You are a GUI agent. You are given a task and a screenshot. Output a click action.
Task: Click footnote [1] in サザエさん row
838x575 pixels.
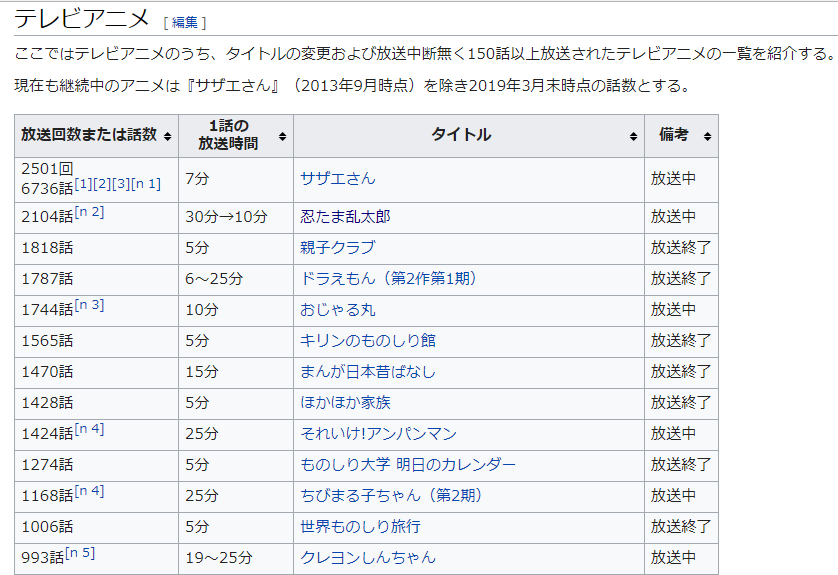coord(83,184)
